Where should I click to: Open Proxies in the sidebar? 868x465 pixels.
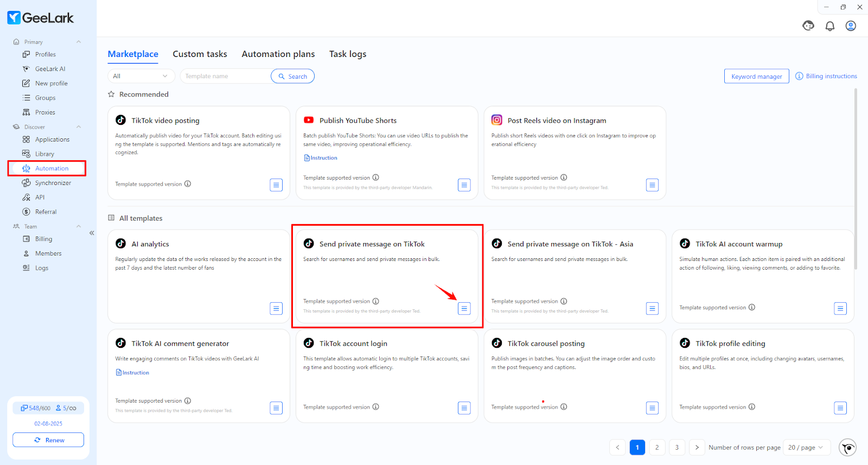[x=46, y=112]
